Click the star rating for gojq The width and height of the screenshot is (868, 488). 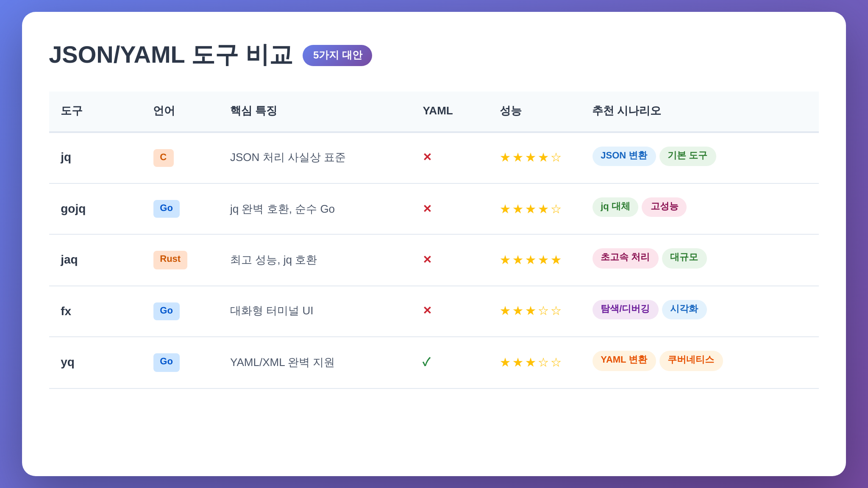pos(531,209)
